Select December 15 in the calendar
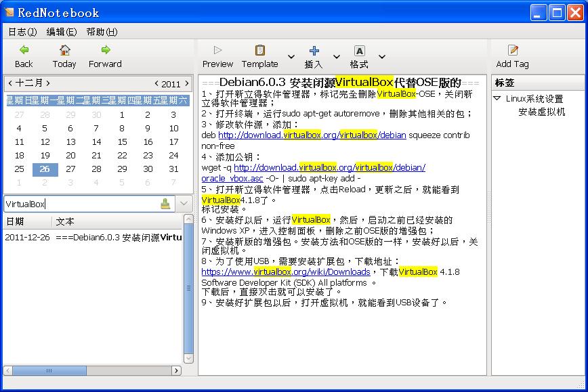Screen dimensions: 588x392 122,142
